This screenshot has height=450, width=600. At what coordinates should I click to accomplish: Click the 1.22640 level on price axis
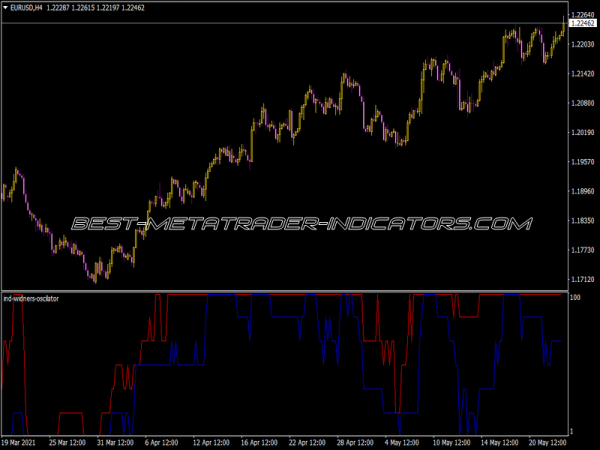click(582, 14)
